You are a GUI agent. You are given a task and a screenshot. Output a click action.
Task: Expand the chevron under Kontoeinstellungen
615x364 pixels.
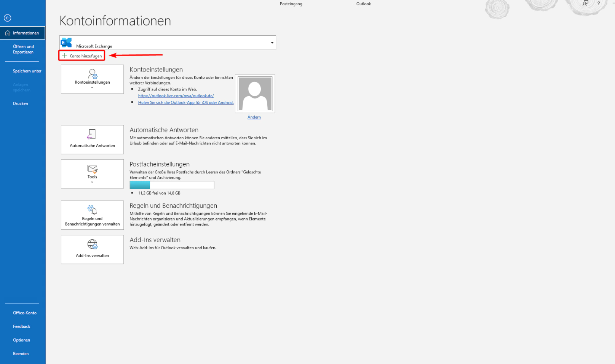92,88
